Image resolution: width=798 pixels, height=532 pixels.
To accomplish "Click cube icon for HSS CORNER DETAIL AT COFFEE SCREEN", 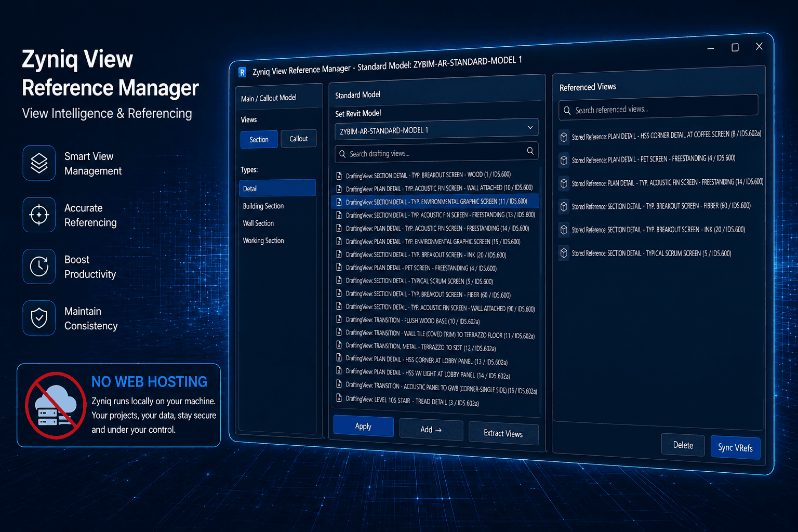I will click(564, 137).
